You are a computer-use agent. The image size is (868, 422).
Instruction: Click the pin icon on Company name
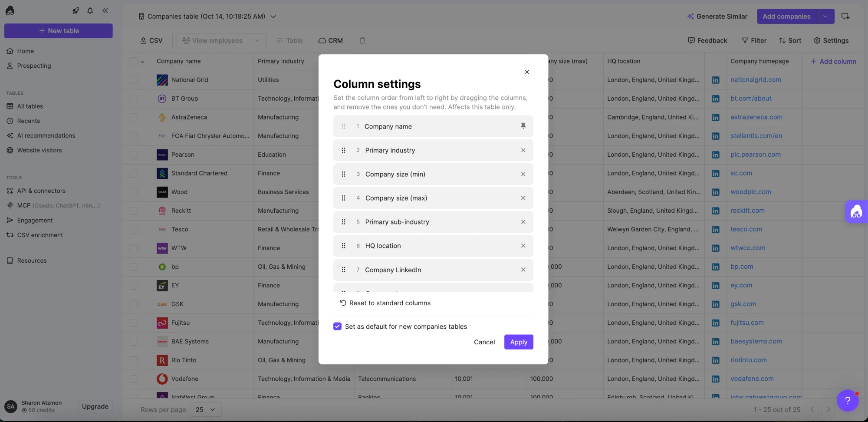coord(523,126)
